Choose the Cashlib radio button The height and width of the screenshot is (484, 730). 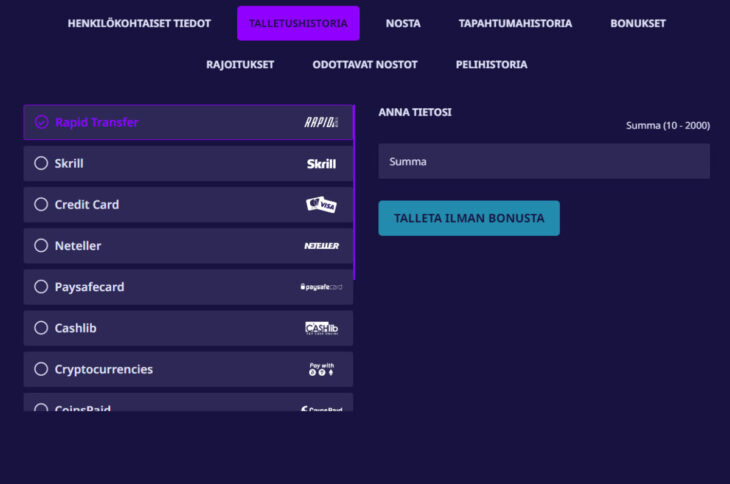[41, 328]
